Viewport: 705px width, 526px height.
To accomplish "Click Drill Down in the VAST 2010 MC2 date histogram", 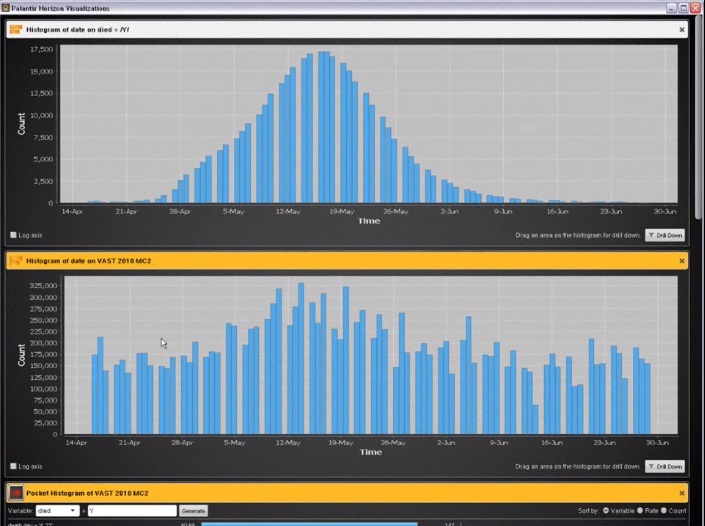I will point(665,467).
